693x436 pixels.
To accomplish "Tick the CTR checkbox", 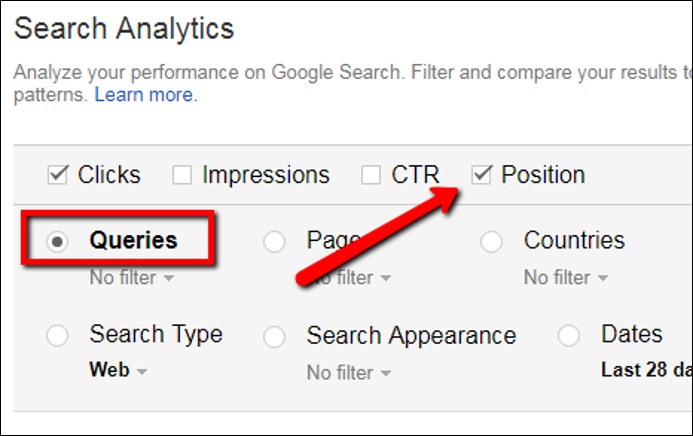I will tap(371, 175).
